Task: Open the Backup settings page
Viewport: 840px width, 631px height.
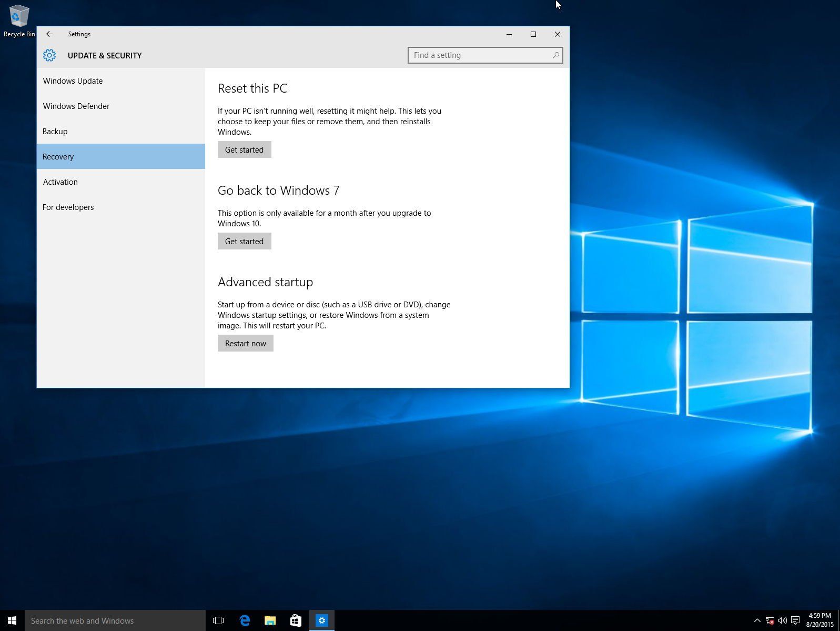Action: click(x=55, y=132)
